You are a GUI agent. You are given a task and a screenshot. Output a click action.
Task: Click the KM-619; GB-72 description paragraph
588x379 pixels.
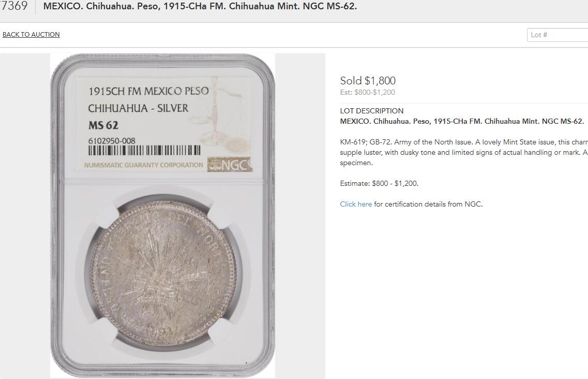point(464,153)
